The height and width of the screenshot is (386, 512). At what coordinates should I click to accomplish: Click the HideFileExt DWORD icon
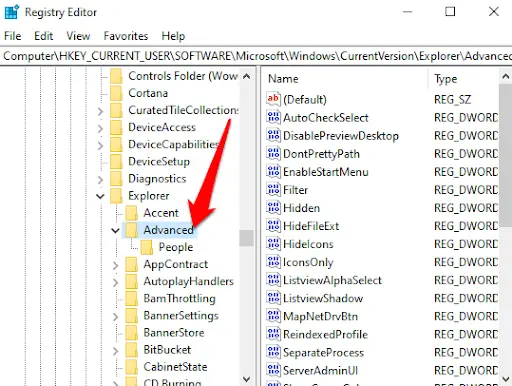(x=273, y=226)
